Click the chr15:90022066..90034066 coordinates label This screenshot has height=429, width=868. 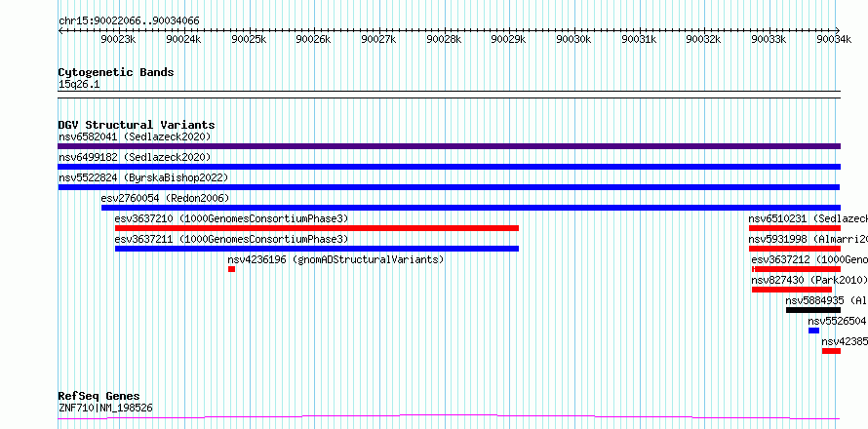129,21
